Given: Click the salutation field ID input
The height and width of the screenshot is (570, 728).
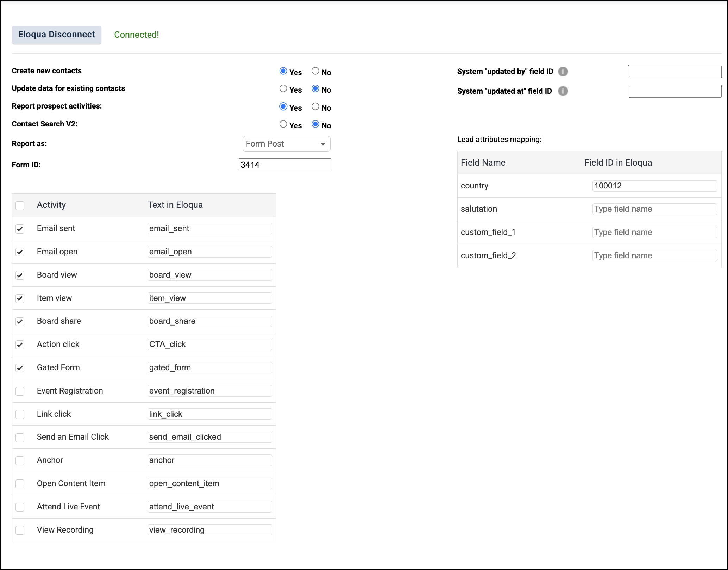Looking at the screenshot, I should [x=654, y=209].
